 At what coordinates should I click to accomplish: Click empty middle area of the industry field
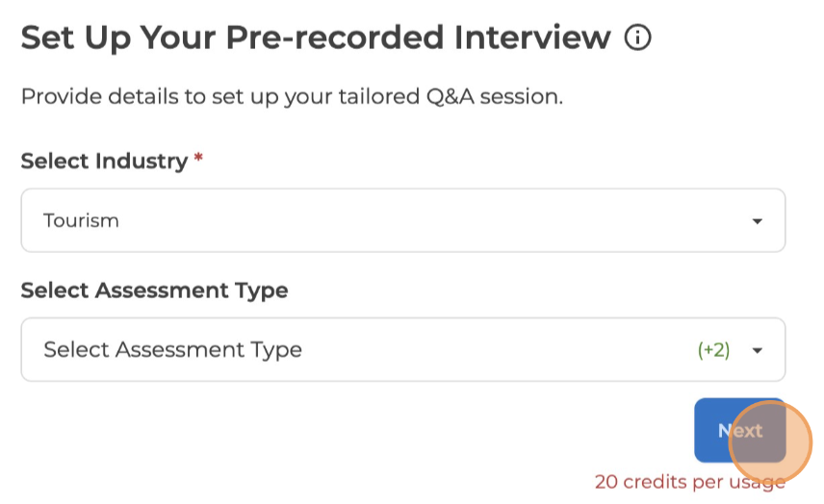(433, 221)
